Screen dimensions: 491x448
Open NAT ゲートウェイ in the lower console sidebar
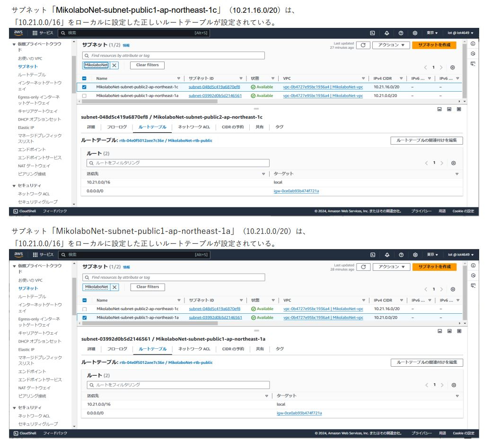pos(34,388)
